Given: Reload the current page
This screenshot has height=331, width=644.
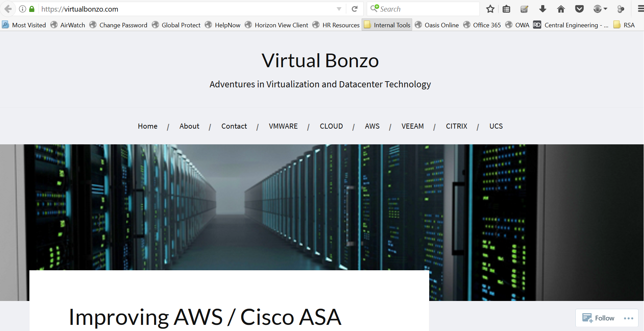Looking at the screenshot, I should click(355, 9).
